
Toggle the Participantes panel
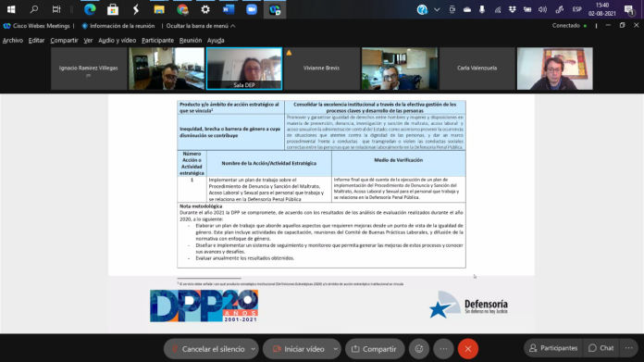(553, 348)
